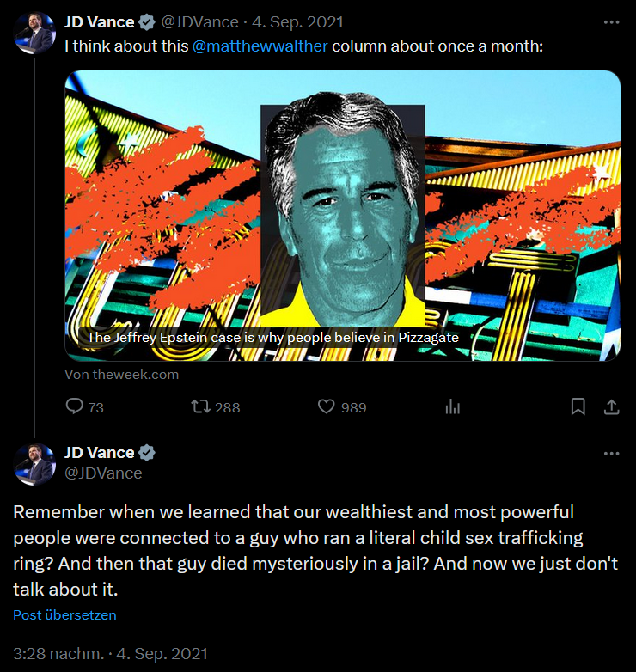Click the @JDVance handle under second post name

(103, 473)
